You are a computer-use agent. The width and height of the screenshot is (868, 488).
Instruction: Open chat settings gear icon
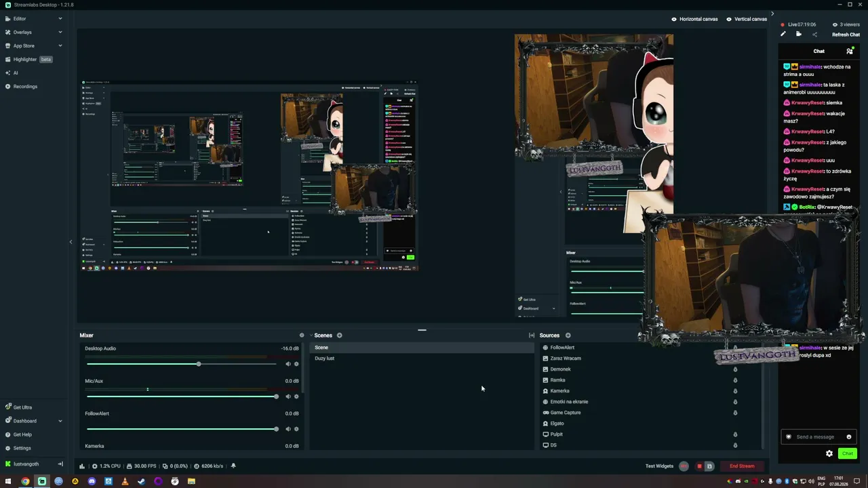[x=829, y=453]
